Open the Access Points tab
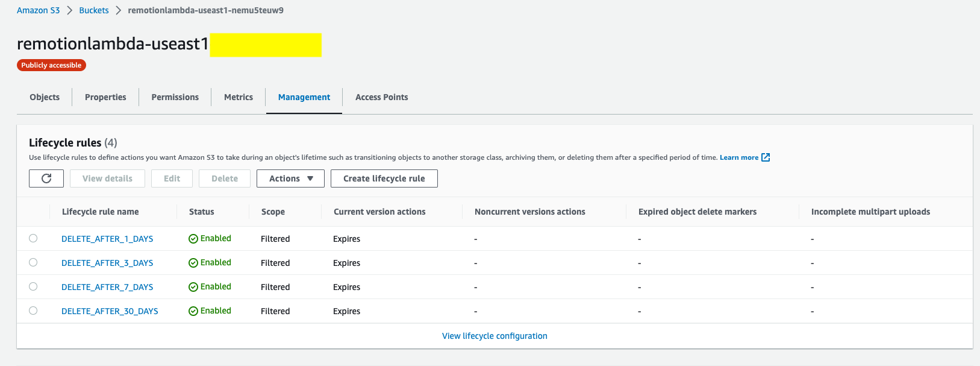980x366 pixels. (x=381, y=97)
